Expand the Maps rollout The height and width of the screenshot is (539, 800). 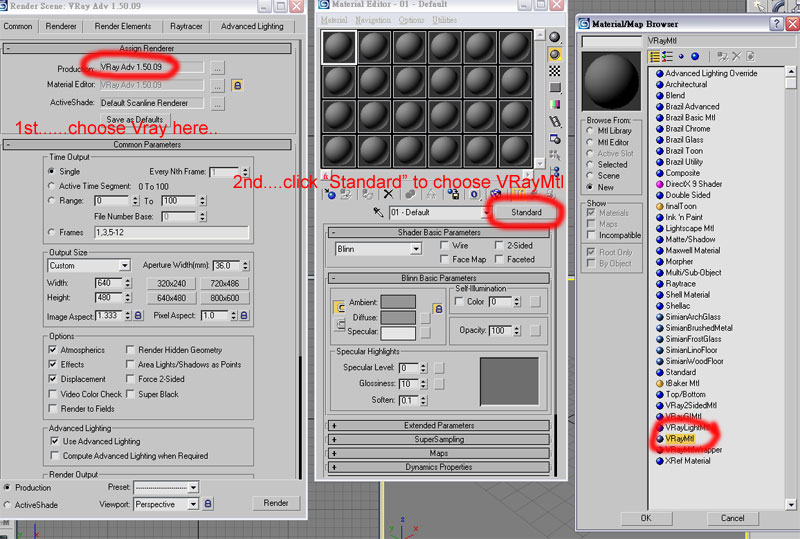[439, 453]
